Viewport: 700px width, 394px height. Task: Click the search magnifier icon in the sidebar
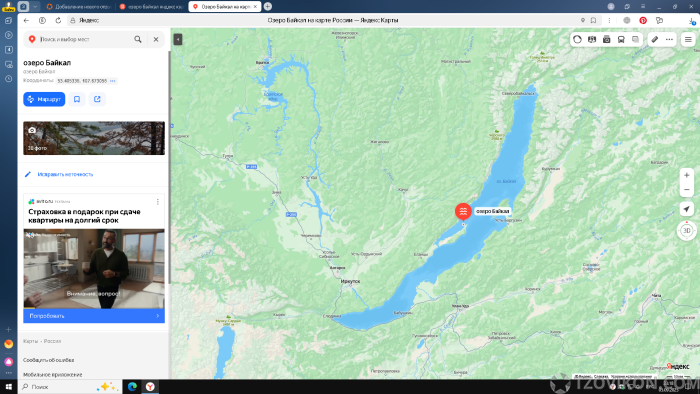click(138, 39)
